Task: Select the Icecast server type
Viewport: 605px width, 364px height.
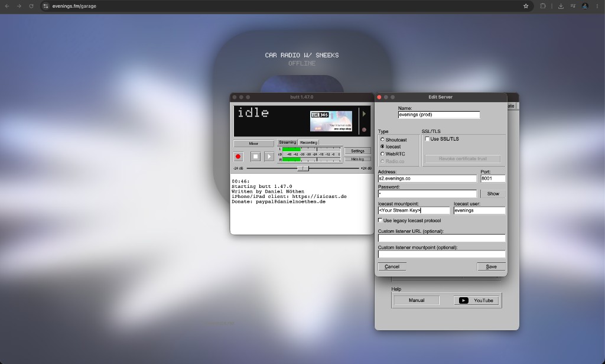Action: [x=391, y=147]
